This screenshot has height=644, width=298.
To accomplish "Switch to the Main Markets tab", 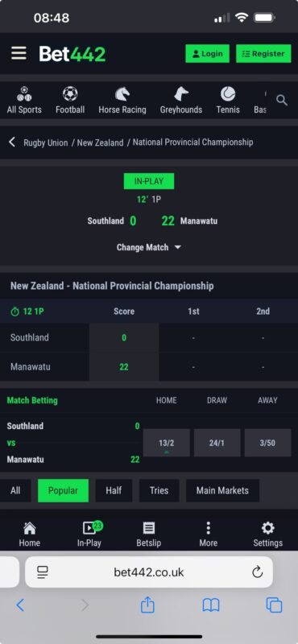I will 222,490.
